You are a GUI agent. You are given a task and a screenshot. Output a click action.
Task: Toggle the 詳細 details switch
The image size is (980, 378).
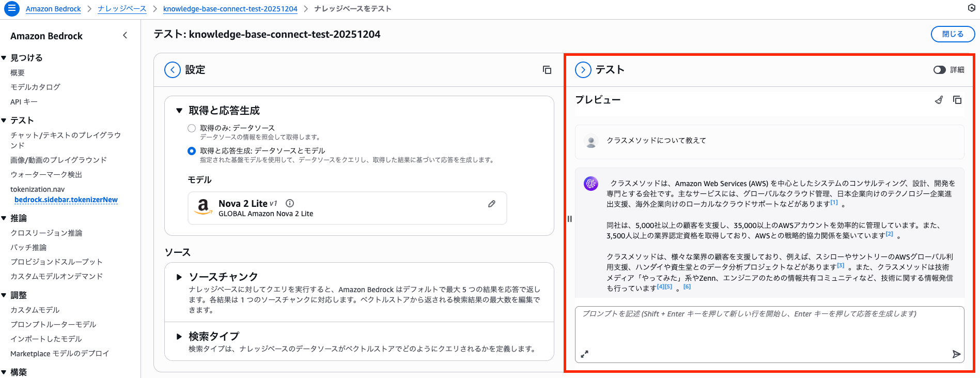939,70
